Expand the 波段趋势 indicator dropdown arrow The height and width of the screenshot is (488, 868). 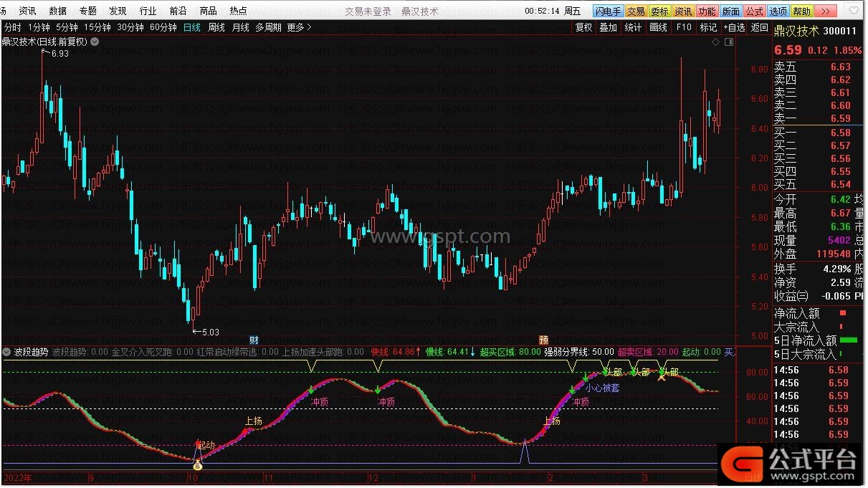pyautogui.click(x=7, y=352)
